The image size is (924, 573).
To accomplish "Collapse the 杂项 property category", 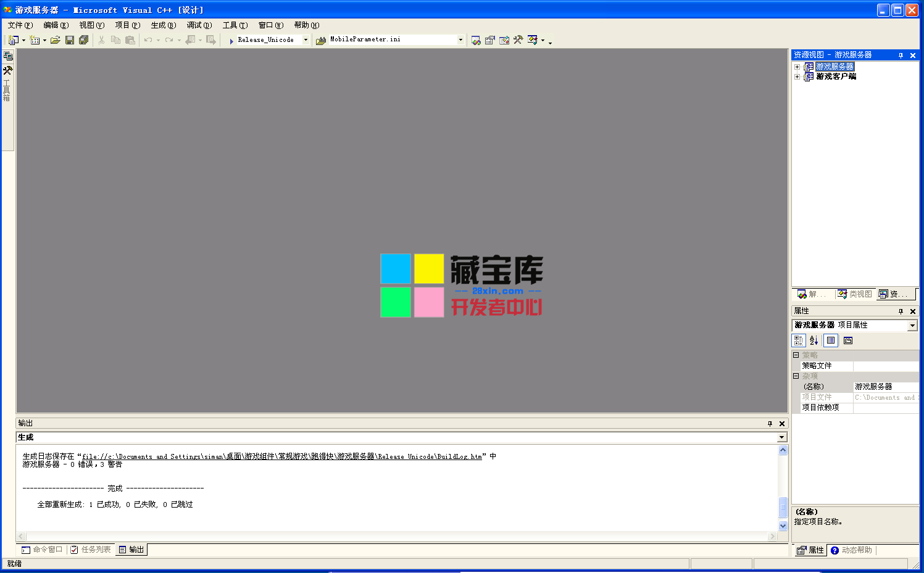I will tap(796, 376).
